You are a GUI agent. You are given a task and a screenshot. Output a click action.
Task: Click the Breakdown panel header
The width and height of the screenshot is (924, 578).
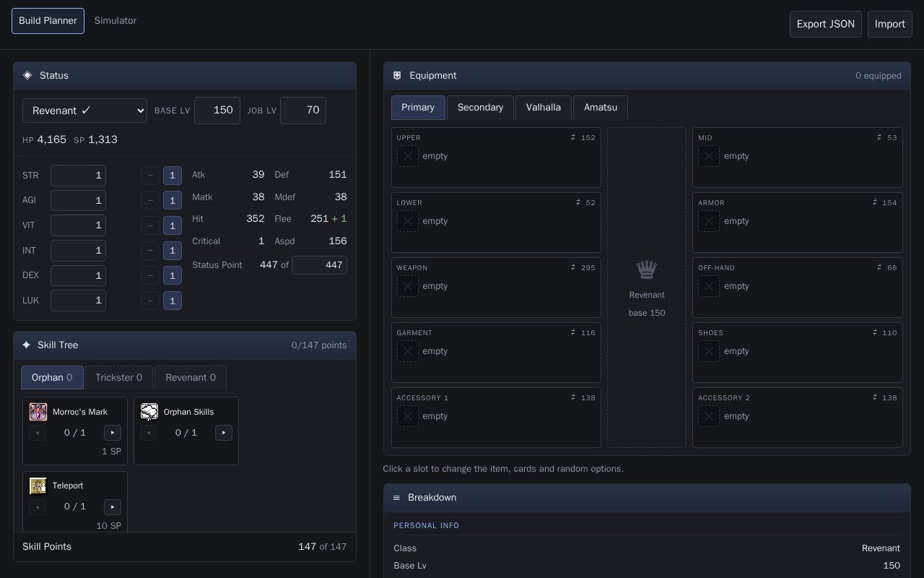(x=647, y=498)
